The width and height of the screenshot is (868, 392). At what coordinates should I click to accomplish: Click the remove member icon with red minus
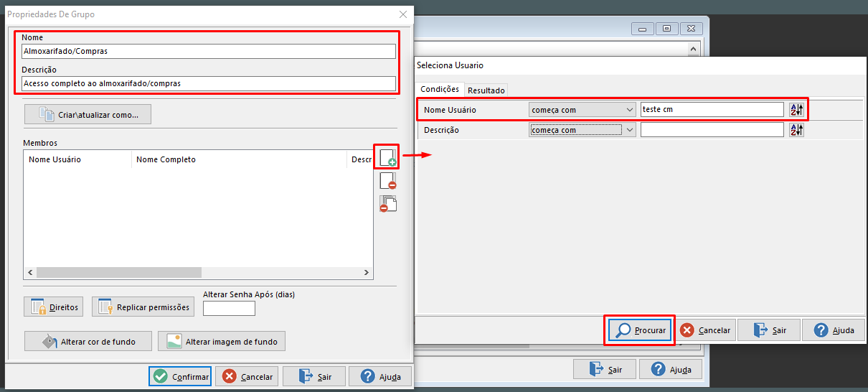coord(387,181)
